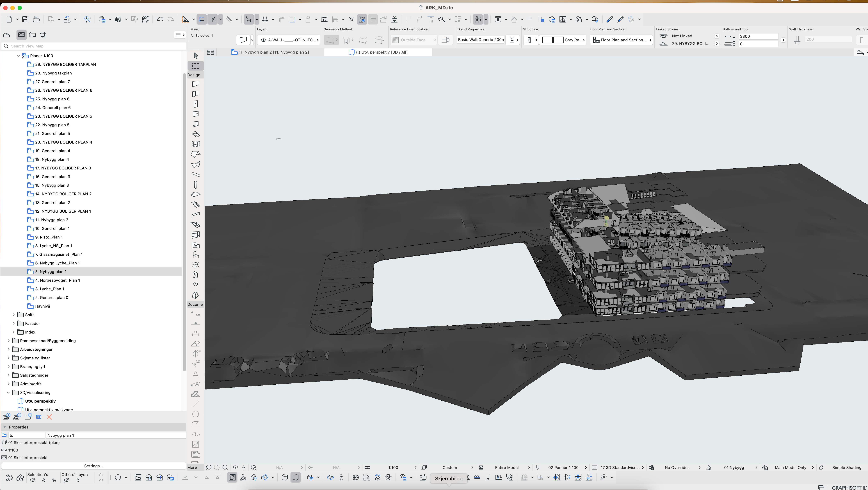
Task: Collapse the Planer 1:100 folder
Action: pyautogui.click(x=18, y=56)
